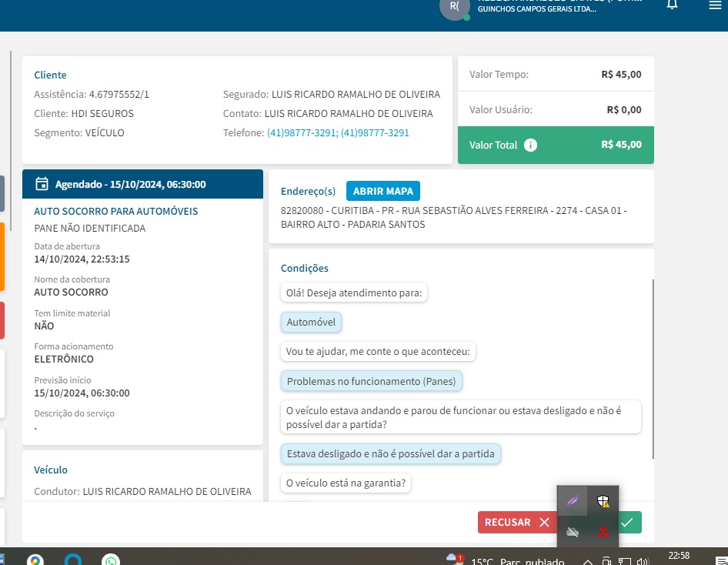Click the Valor Usuário R$ 0,00 value

[624, 109]
